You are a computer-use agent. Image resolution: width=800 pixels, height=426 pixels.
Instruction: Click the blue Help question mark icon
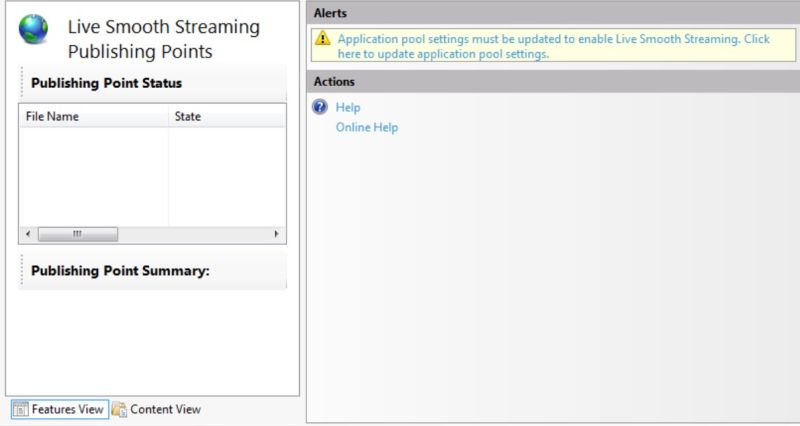(x=320, y=107)
